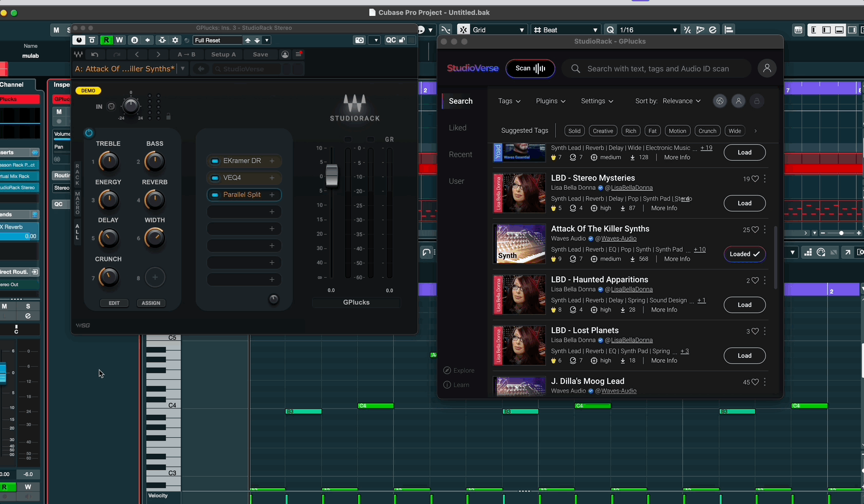This screenshot has width=864, height=504.
Task: Click the camera snapshot icon in plugin header
Action: point(359,40)
